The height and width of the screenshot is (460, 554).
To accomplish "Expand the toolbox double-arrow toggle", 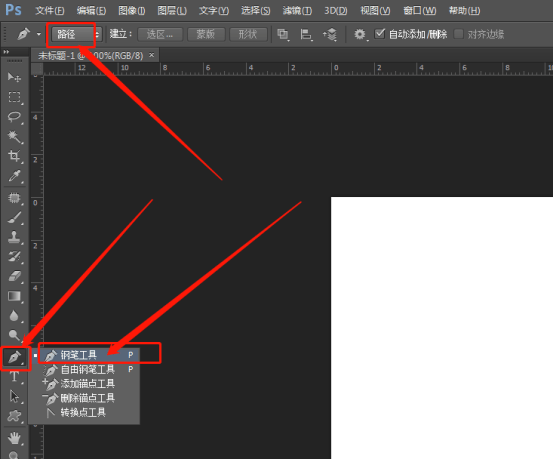I will [6, 52].
